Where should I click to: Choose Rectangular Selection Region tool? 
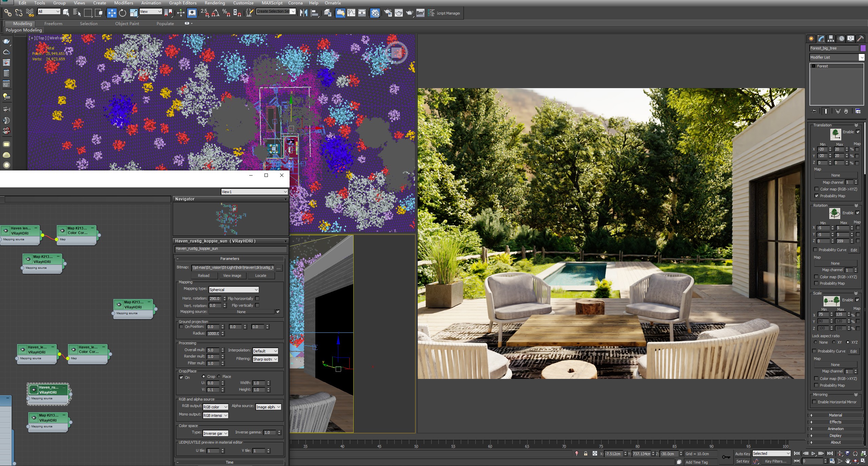pyautogui.click(x=88, y=13)
